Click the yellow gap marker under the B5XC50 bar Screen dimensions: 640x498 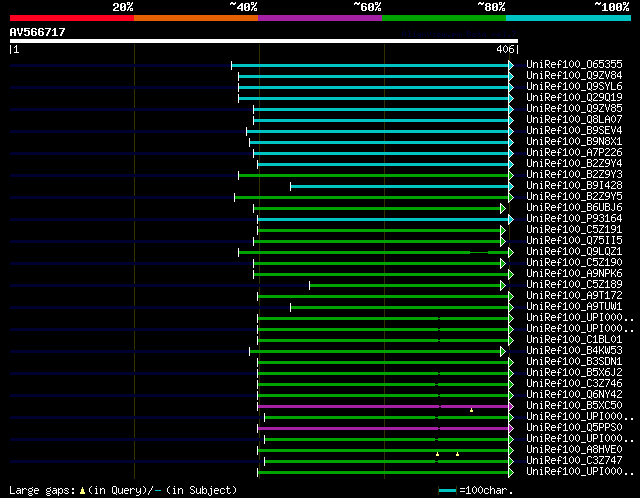point(471,410)
